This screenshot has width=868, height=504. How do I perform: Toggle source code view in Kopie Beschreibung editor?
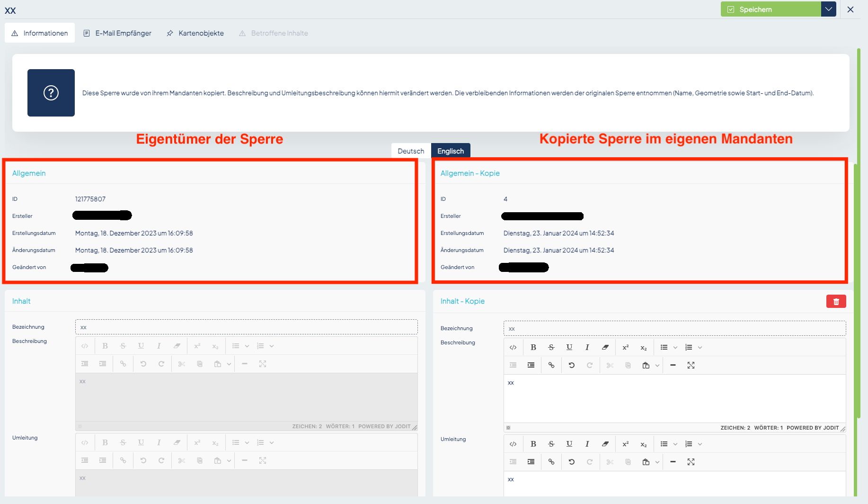(513, 347)
